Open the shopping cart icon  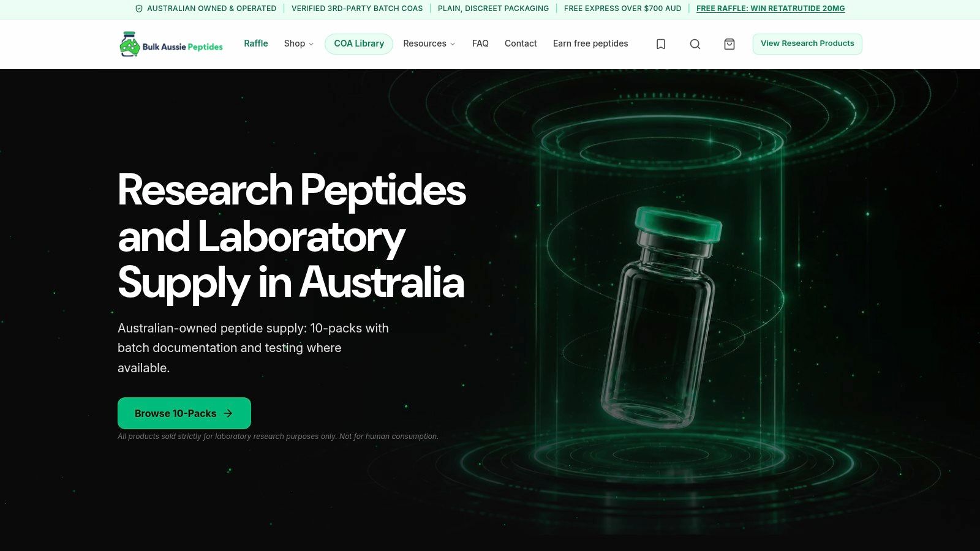click(x=729, y=44)
